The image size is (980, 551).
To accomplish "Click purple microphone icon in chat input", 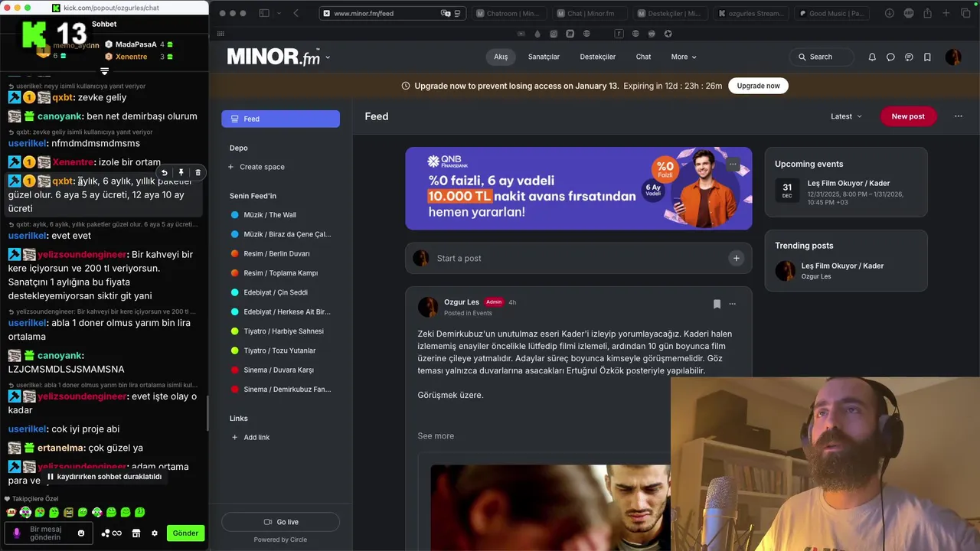I will (17, 533).
